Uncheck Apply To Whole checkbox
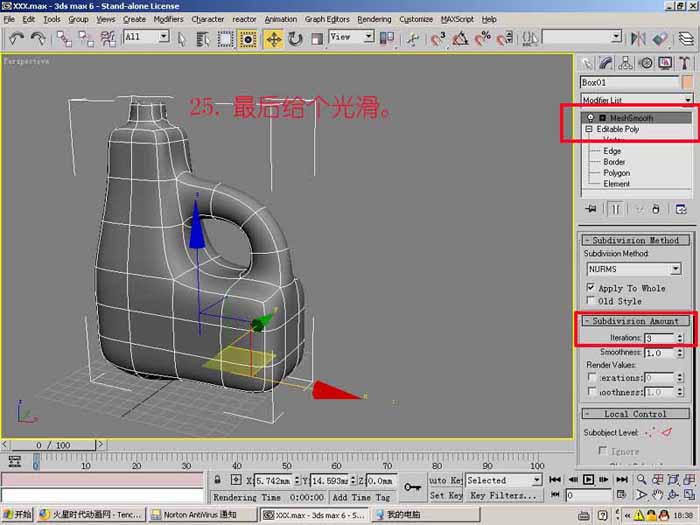This screenshot has width=700, height=525. click(x=591, y=287)
